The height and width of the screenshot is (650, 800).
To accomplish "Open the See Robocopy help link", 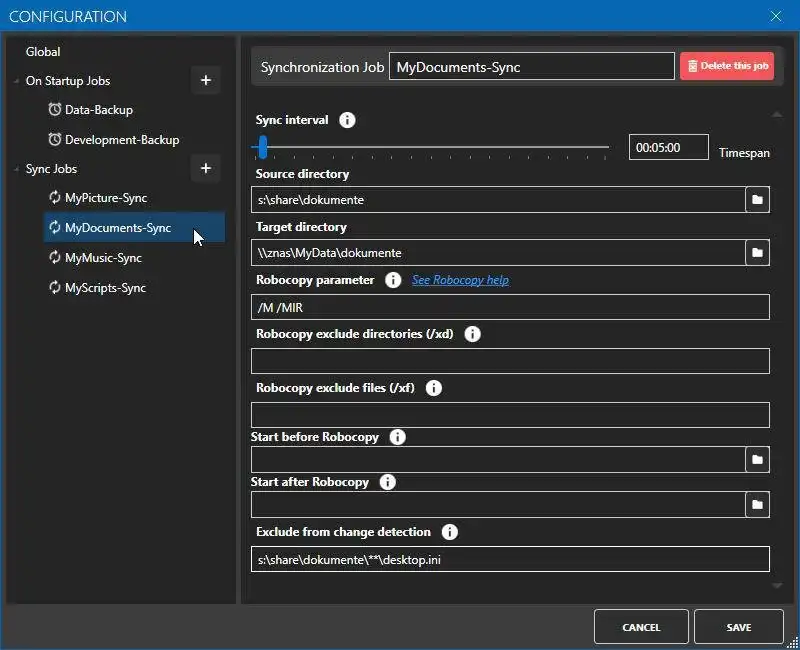I will tap(460, 280).
